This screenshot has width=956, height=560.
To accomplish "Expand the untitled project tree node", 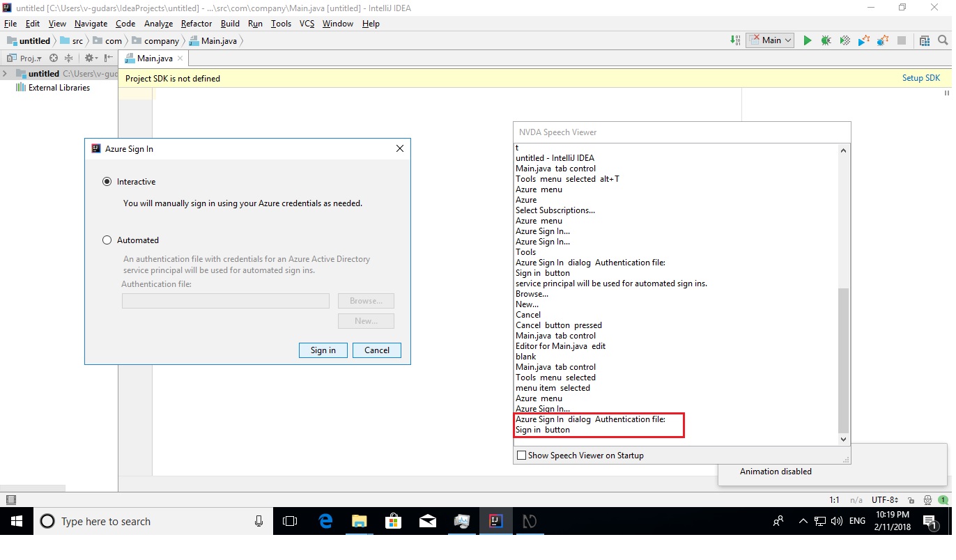I will 5,73.
